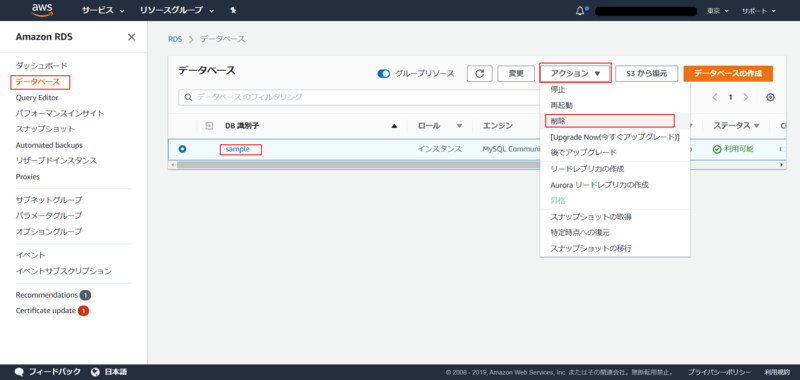Click データベースの作成 button
The height and width of the screenshot is (380, 800).
point(728,73)
